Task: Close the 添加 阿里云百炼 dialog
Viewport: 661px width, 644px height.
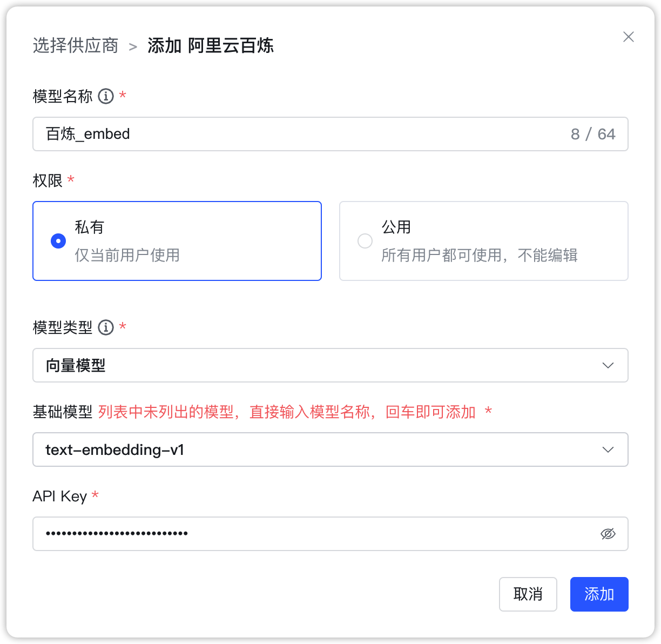Action: coord(628,37)
